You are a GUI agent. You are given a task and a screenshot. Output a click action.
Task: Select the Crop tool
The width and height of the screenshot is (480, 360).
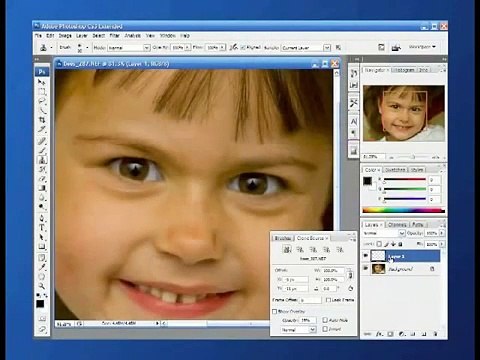click(42, 119)
